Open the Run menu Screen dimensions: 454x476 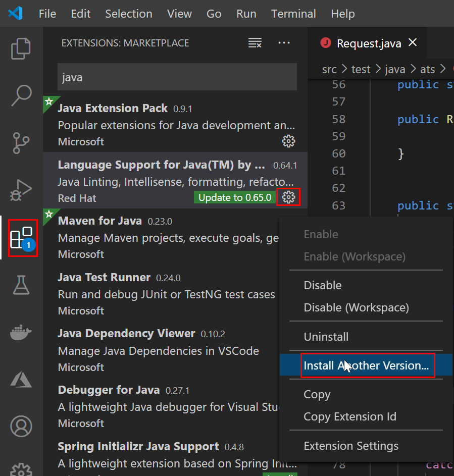(x=246, y=14)
